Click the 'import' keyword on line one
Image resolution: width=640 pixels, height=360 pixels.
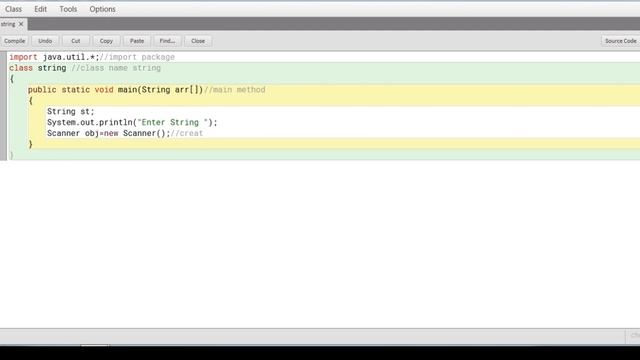click(x=23, y=57)
